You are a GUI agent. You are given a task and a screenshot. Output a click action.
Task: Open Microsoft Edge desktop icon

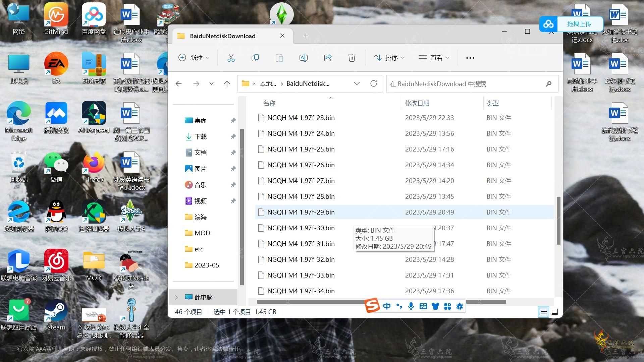[19, 121]
